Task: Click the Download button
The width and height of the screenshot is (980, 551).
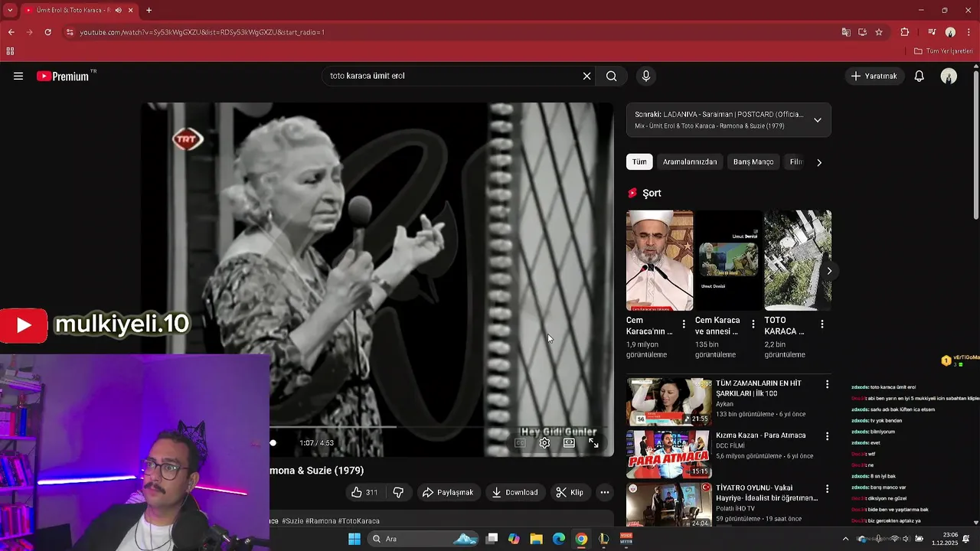Action: (x=514, y=492)
